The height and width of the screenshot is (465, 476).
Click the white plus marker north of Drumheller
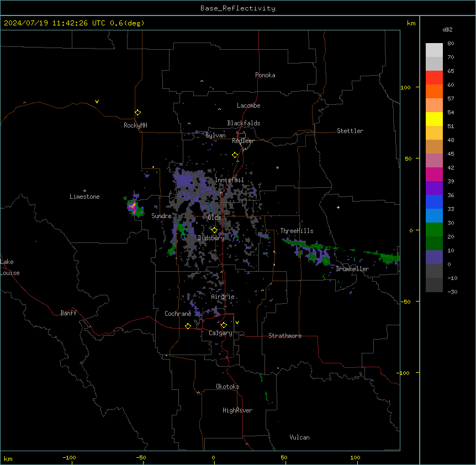(338, 207)
